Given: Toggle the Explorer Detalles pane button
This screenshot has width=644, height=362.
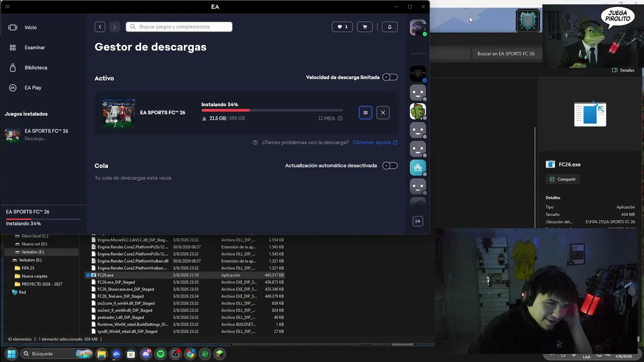Looking at the screenshot, I should 623,70.
